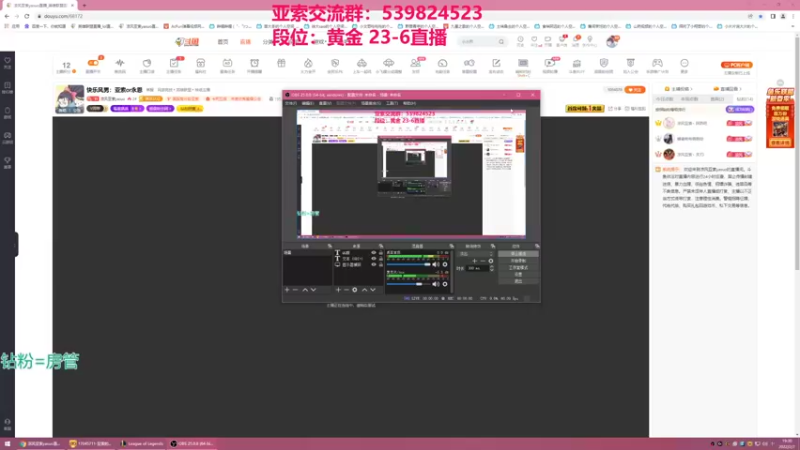Click the history clock icon in Douyu header
The width and height of the screenshot is (800, 450).
tap(520, 39)
